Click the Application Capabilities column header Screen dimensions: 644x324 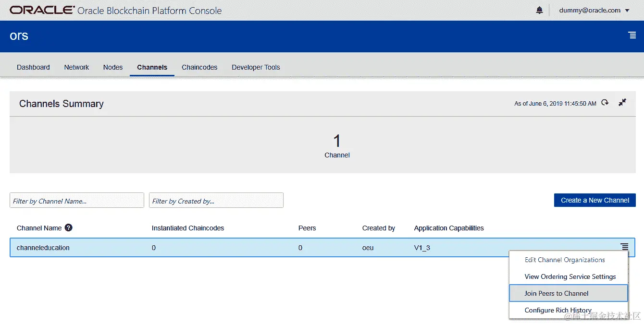(x=449, y=228)
